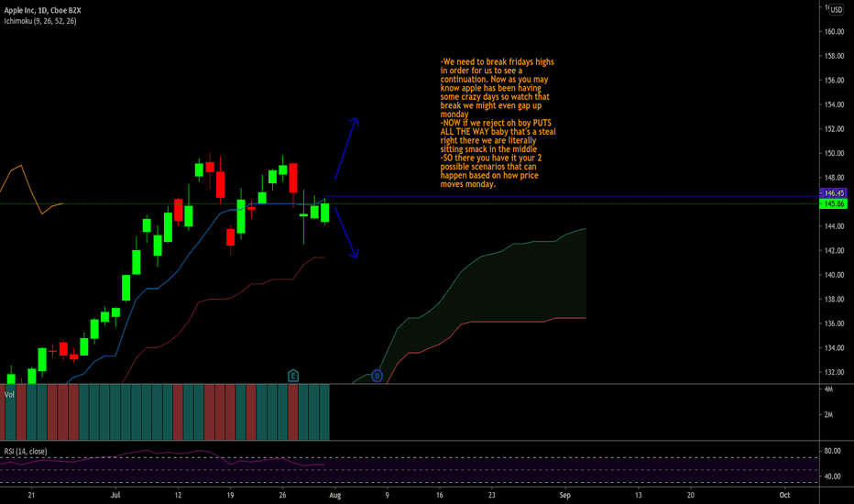
Task: Click the 4M volume scale label
Action: (x=828, y=389)
